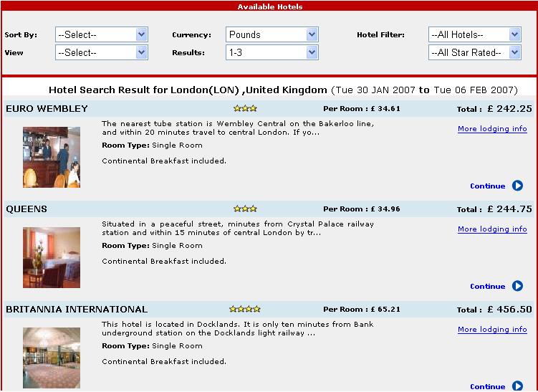Open More lodging info for Britannia International
The width and height of the screenshot is (538, 392).
pos(492,329)
